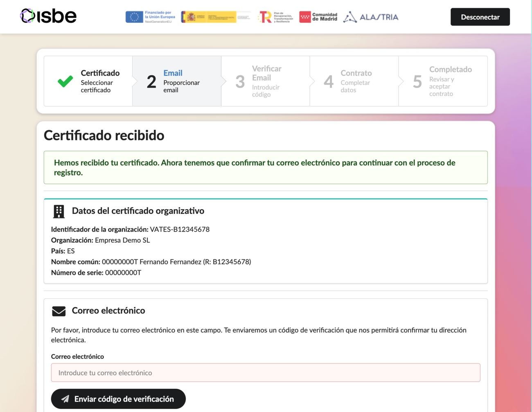The width and height of the screenshot is (532, 412).
Task: Click the Alastria logo
Action: click(371, 17)
